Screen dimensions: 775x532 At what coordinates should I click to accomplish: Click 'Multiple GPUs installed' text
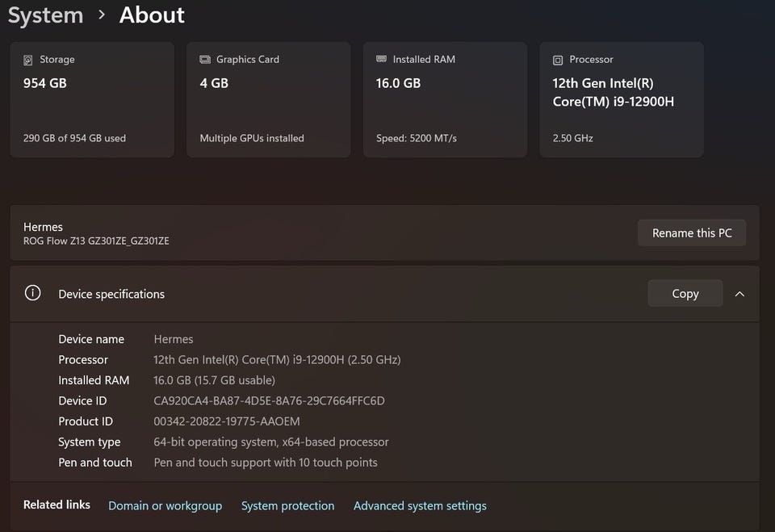(x=252, y=138)
